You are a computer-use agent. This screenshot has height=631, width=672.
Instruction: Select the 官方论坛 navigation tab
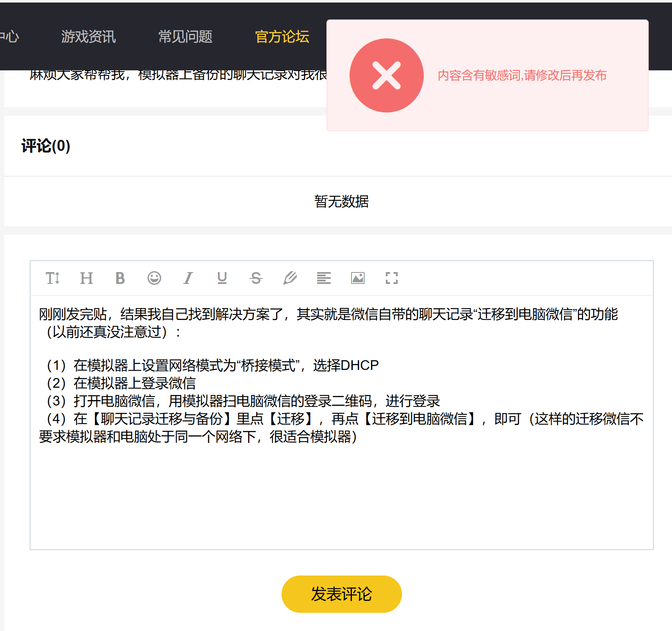[x=282, y=36]
